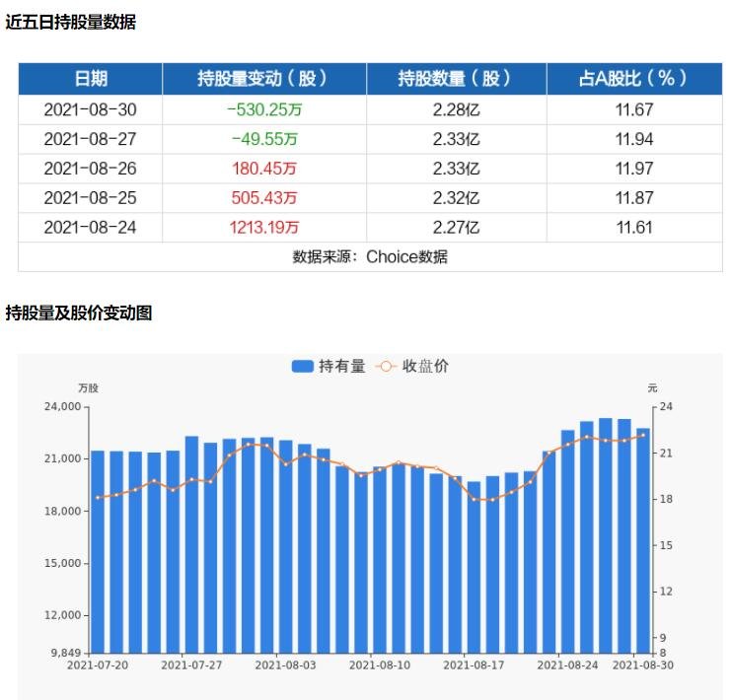Viewport: 732px width, 700px height.
Task: Click the 元 axis unit label
Action: (652, 387)
